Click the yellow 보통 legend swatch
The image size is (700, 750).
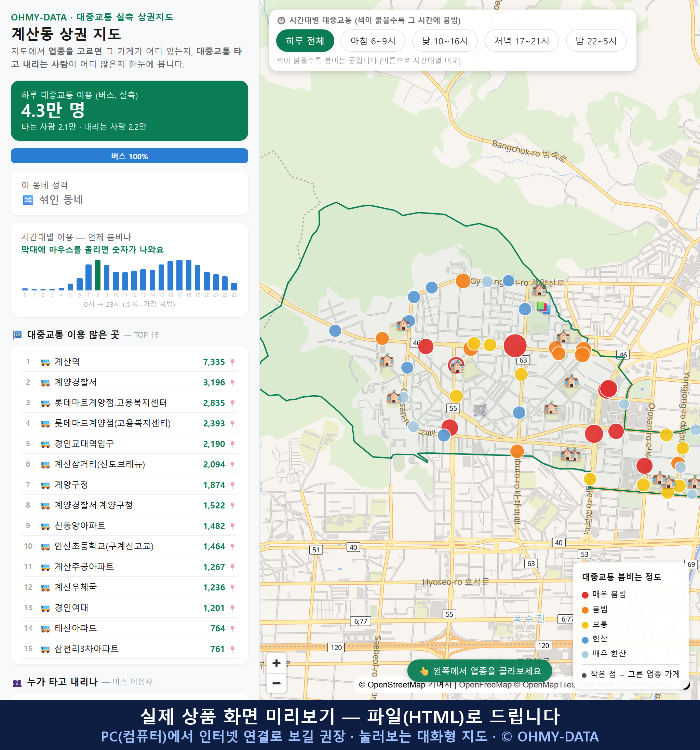click(x=585, y=625)
